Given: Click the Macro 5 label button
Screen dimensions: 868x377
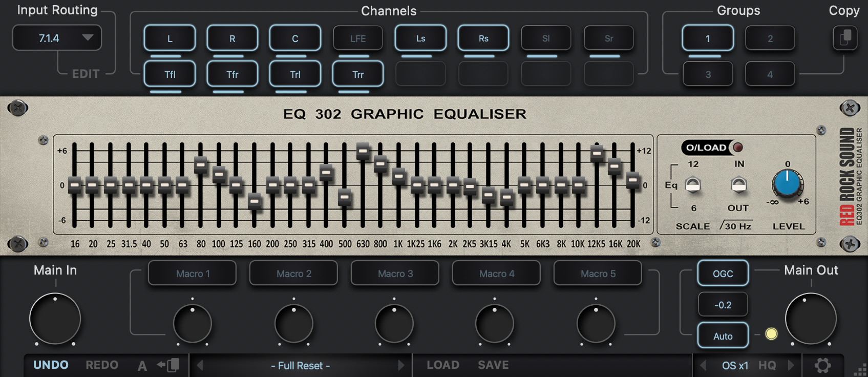Looking at the screenshot, I should click(x=598, y=274).
